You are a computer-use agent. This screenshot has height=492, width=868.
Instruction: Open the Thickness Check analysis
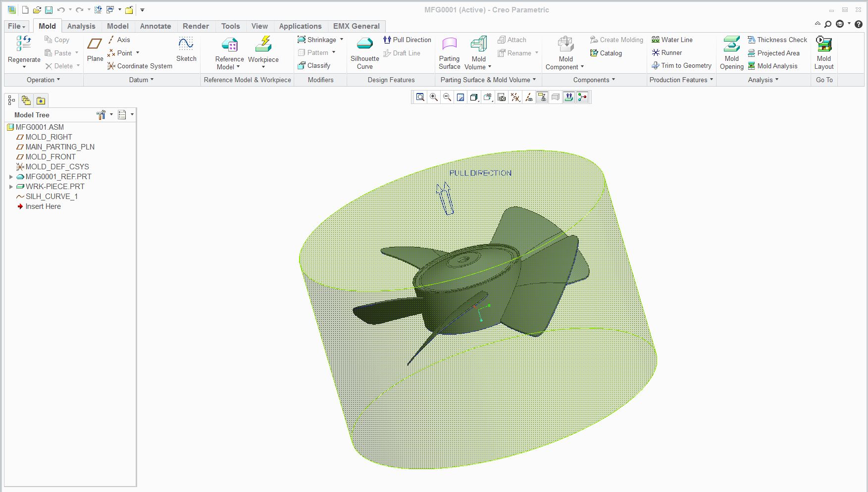pos(777,40)
